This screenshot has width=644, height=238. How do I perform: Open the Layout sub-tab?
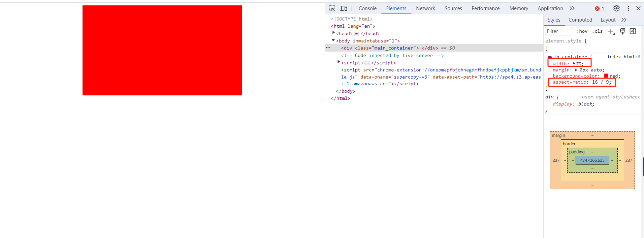tap(608, 20)
